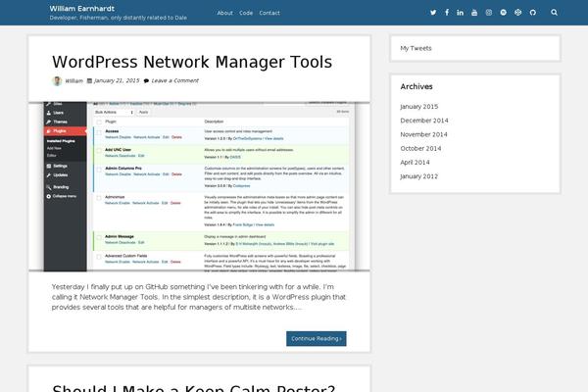588x392 pixels.
Task: Click the calendar icon beside the post date
Action: point(89,80)
